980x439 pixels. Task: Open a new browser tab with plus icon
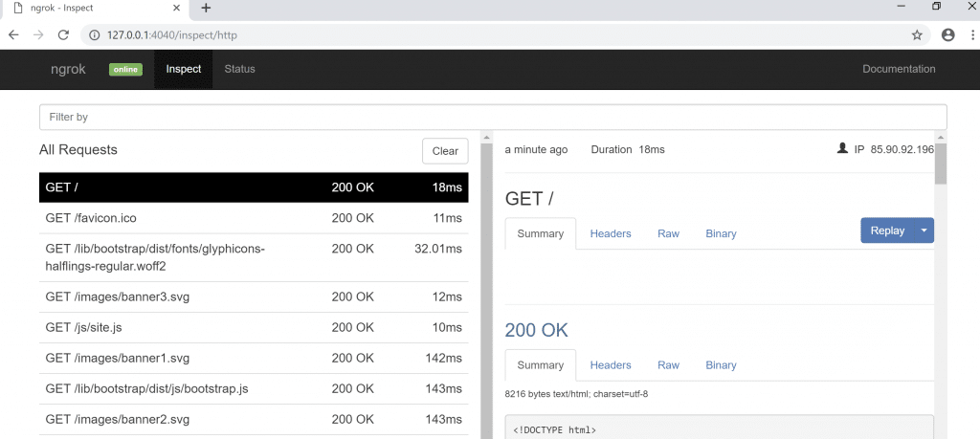206,8
